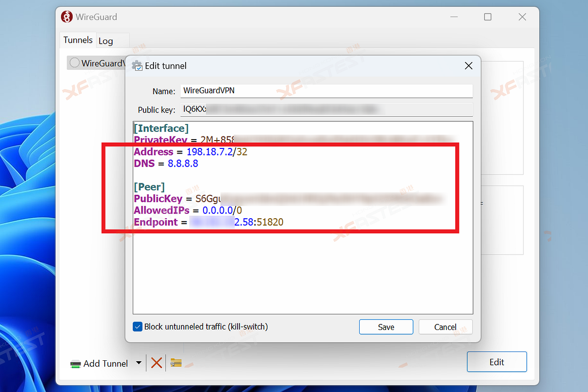Click the Edit button in main window
The image size is (588, 392).
click(497, 362)
